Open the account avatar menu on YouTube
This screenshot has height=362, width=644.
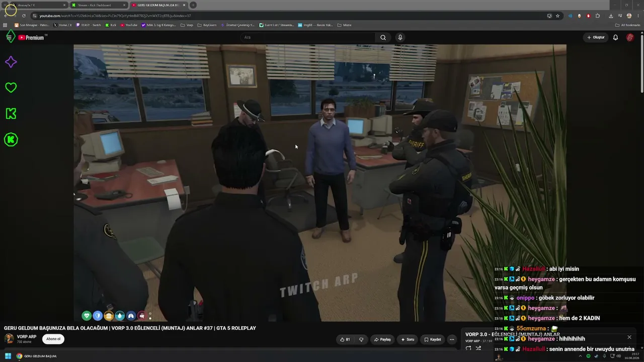coord(630,37)
